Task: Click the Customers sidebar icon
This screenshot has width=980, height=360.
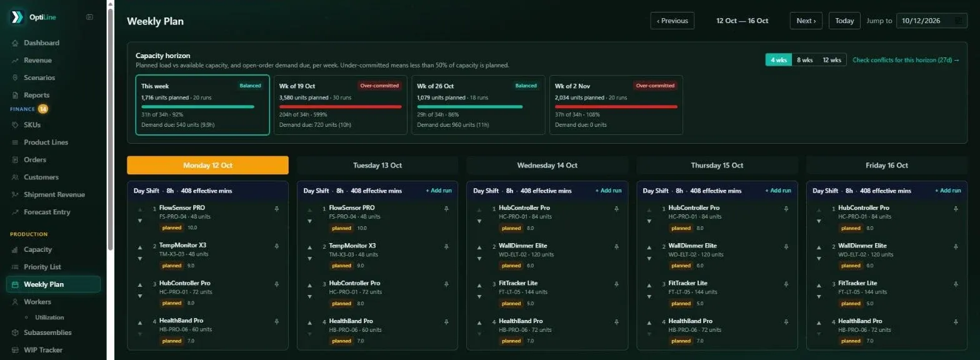Action: (15, 177)
